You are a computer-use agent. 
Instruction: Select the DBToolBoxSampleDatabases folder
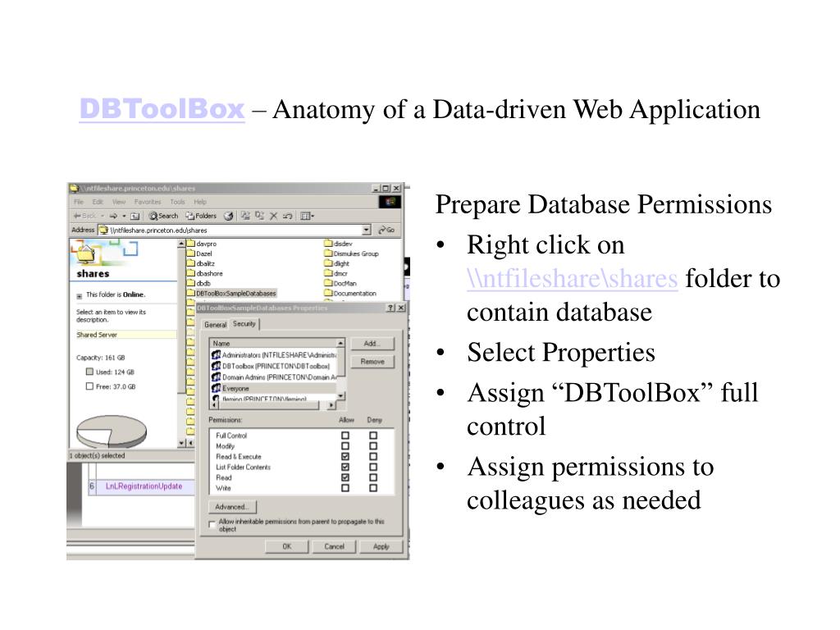coord(231,294)
